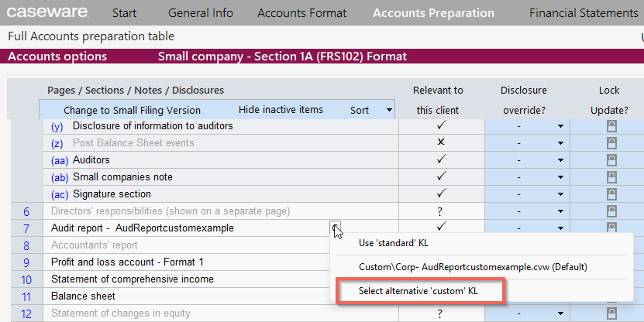Click the Sort label
Image resolution: width=644 pixels, height=322 pixels.
coord(360,111)
